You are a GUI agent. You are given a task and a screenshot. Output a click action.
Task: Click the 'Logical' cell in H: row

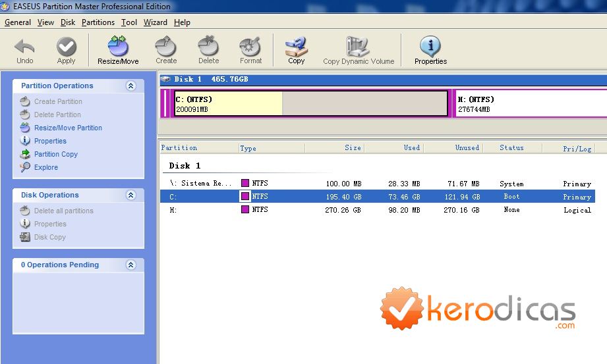[x=577, y=210]
